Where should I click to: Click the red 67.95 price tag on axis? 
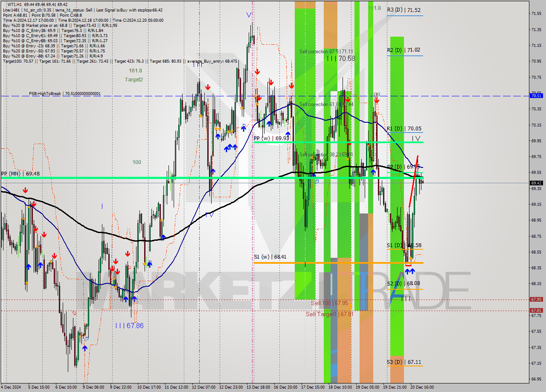[x=536, y=300]
